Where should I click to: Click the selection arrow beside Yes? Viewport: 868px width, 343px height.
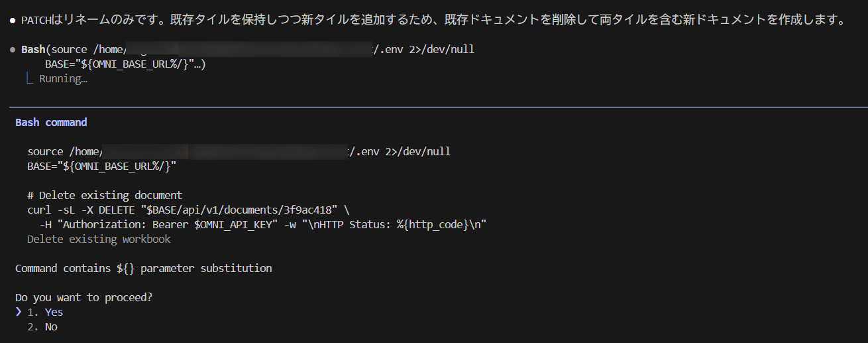point(19,312)
